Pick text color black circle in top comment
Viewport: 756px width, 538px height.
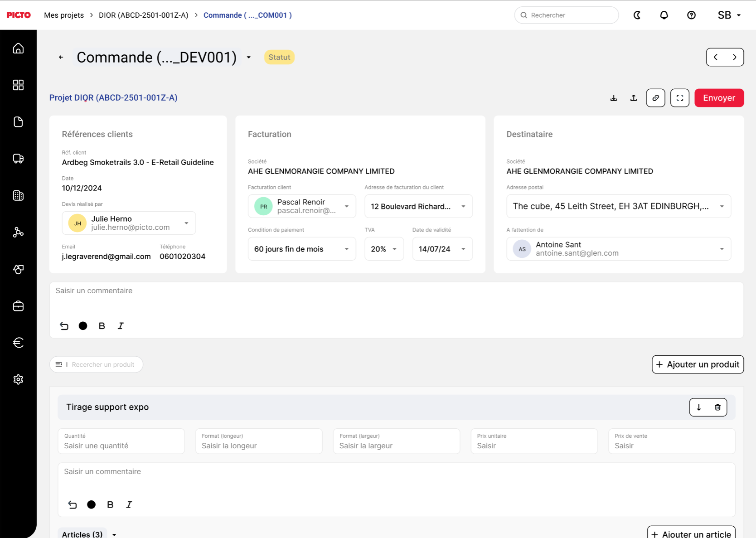coord(83,326)
